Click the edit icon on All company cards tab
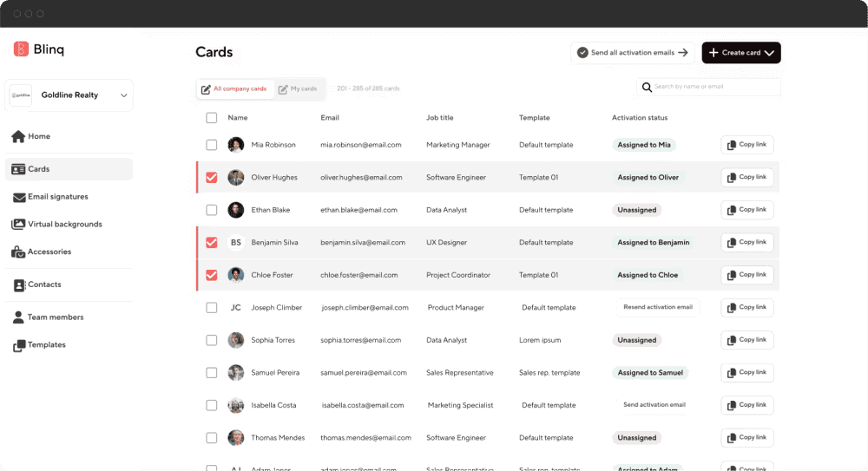 206,89
